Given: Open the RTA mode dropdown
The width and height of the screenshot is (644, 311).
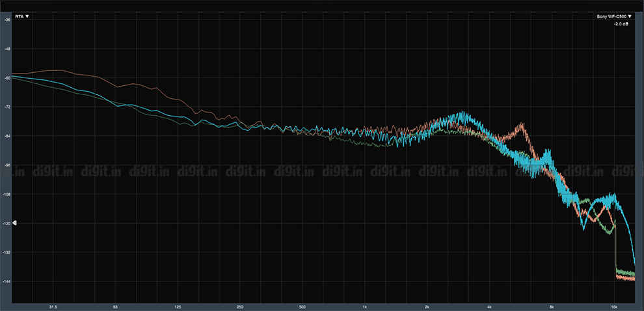Looking at the screenshot, I should (22, 16).
